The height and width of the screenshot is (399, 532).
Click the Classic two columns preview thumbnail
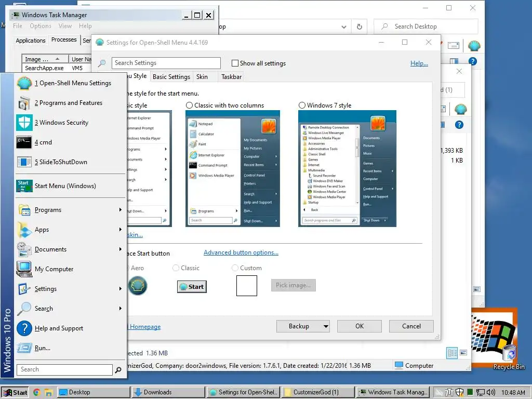point(233,169)
